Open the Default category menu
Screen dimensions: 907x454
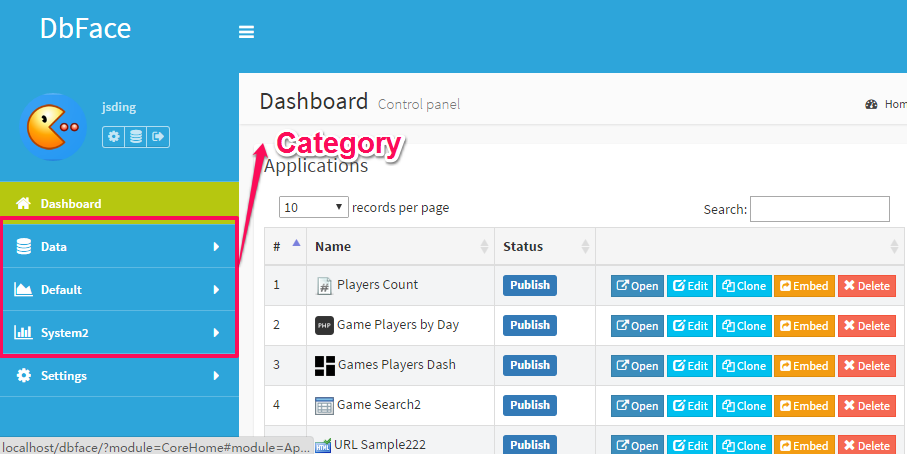(119, 289)
